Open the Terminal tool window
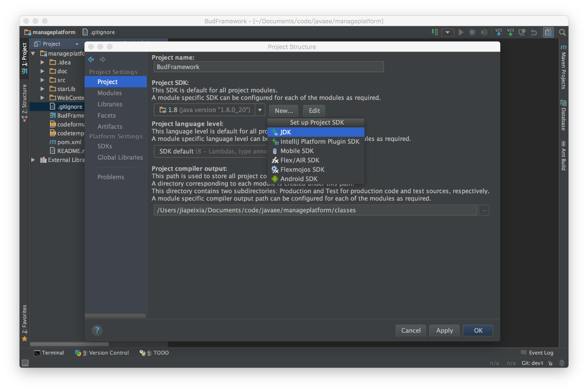588x391 pixels. click(49, 353)
